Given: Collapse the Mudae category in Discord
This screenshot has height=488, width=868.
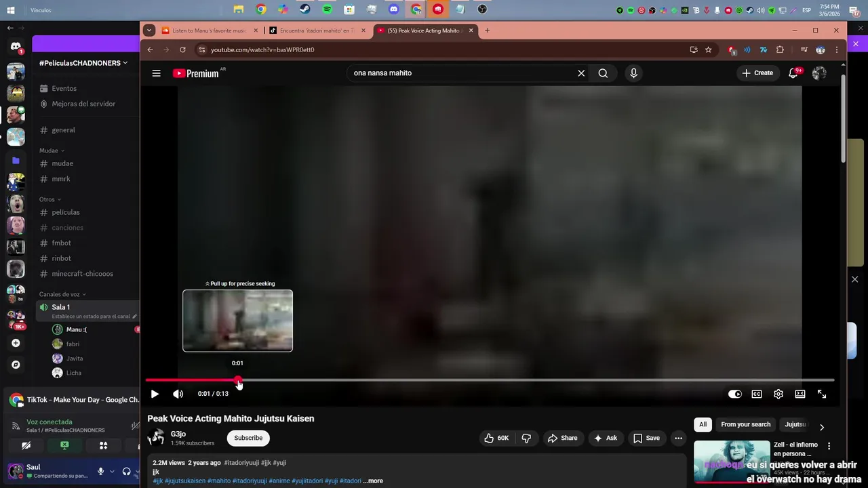Looking at the screenshot, I should 52,150.
